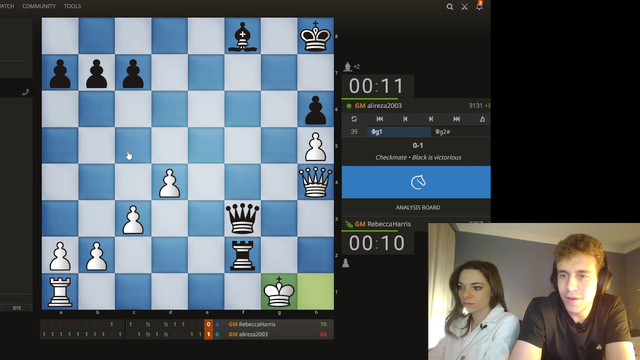The height and width of the screenshot is (360, 640).
Task: Click the king on h8
Action: 316,36
